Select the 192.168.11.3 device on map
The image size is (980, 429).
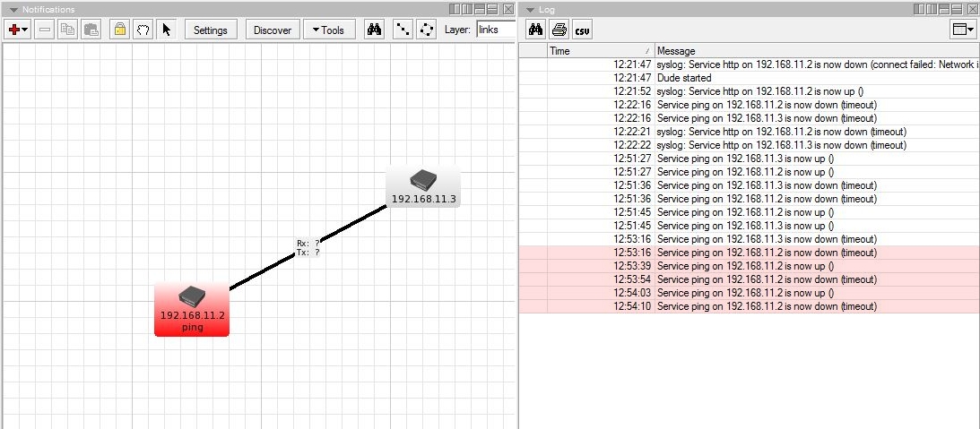tap(424, 186)
